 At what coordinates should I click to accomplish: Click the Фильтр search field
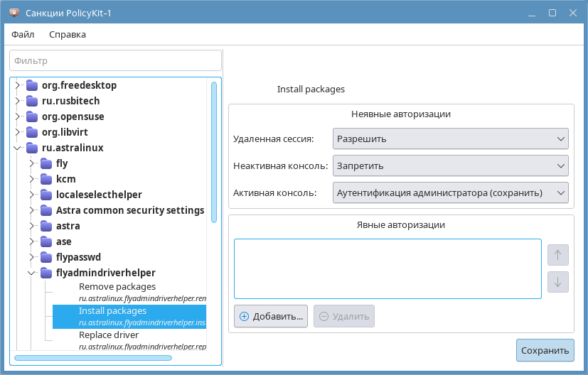pyautogui.click(x=115, y=61)
